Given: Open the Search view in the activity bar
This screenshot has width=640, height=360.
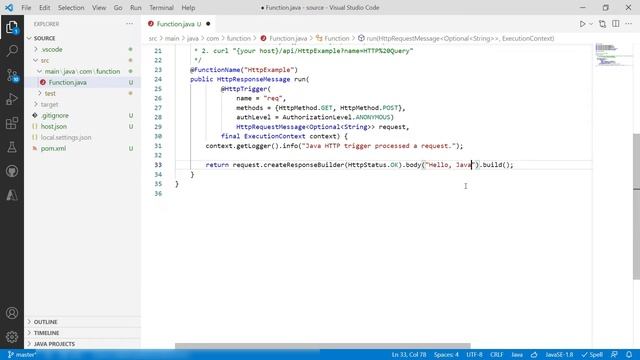Looking at the screenshot, I should point(12,51).
